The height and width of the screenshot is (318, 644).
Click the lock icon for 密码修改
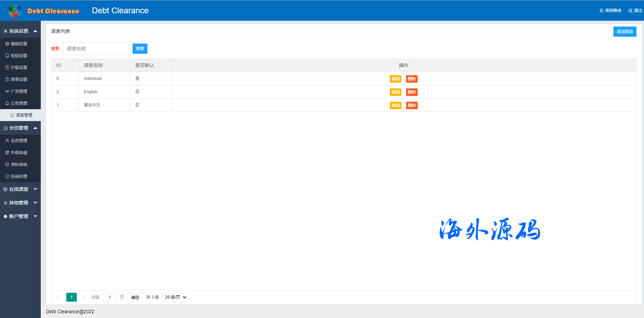point(601,11)
